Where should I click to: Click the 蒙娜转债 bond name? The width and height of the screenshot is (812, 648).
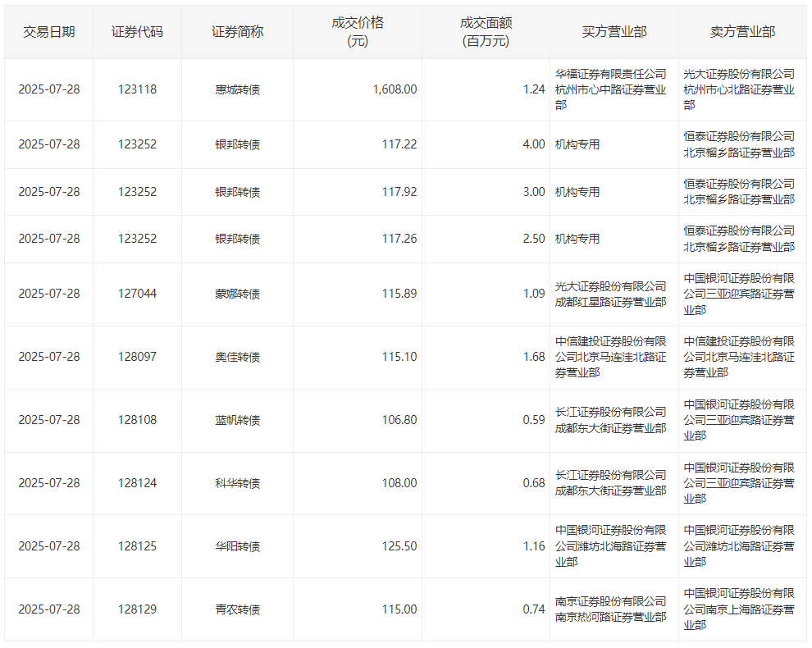[x=237, y=294]
